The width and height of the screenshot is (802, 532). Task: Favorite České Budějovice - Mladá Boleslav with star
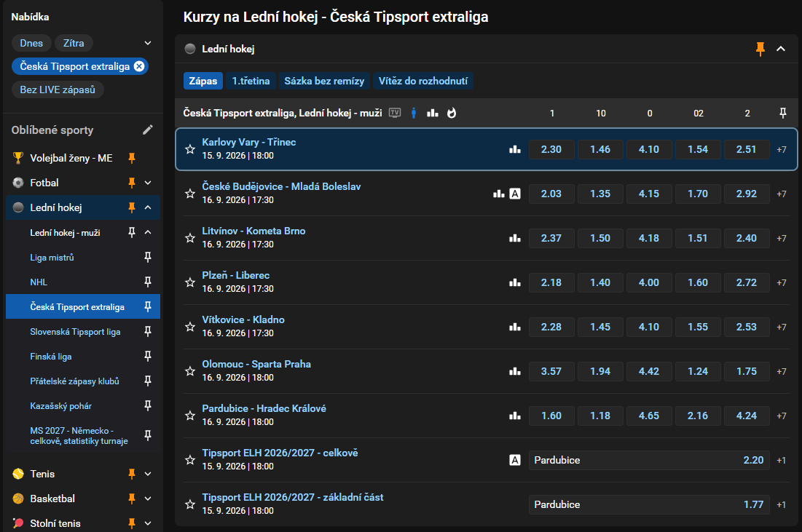190,194
